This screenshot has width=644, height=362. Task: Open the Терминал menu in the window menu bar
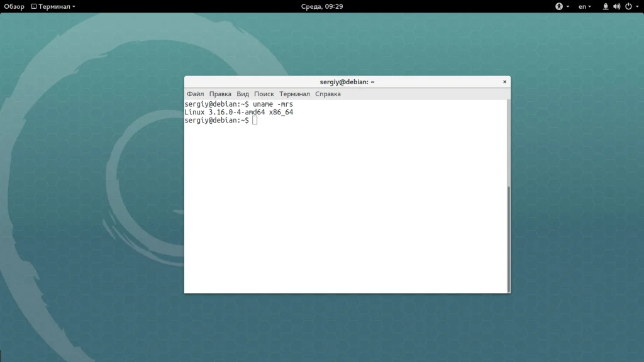click(x=294, y=94)
